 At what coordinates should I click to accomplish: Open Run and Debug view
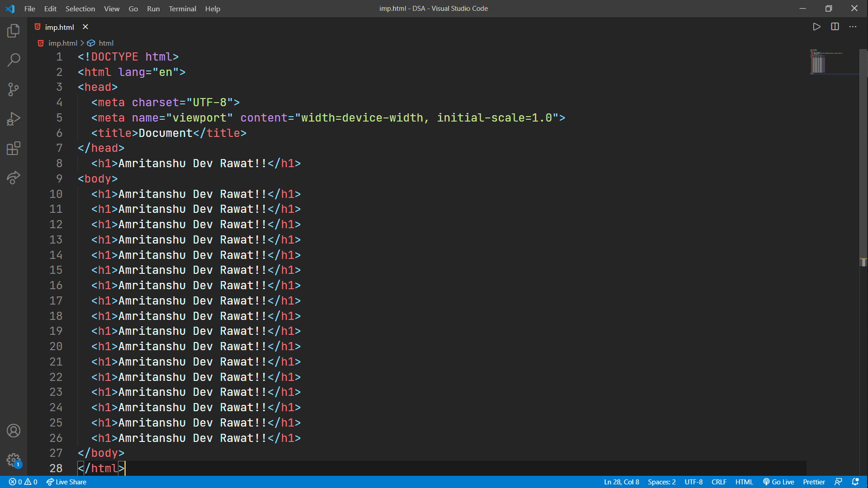(x=14, y=119)
